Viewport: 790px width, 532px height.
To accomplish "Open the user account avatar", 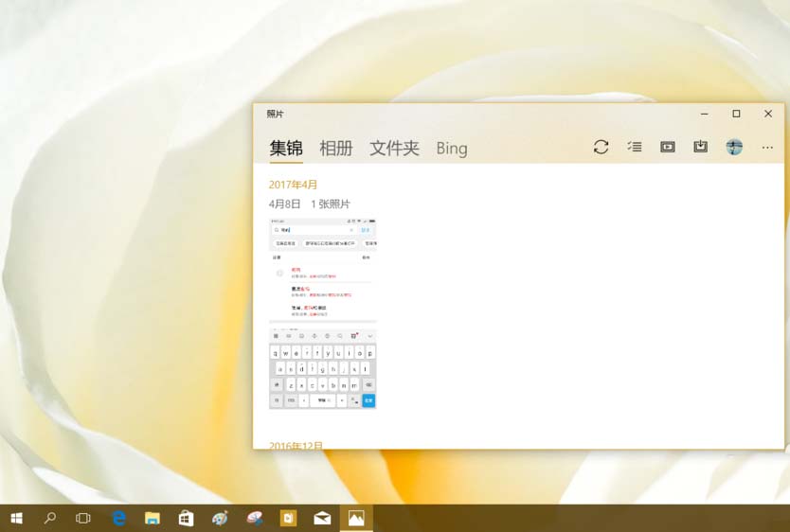I will (734, 147).
